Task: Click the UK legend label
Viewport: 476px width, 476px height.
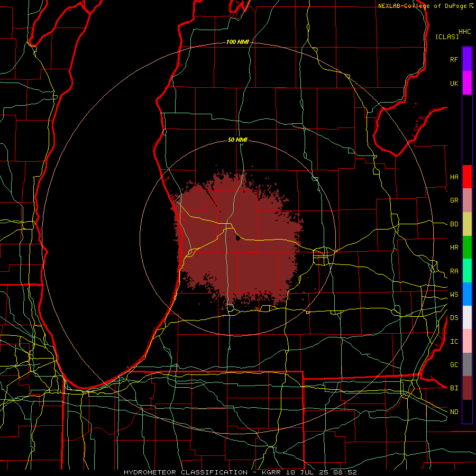Action: 454,83
